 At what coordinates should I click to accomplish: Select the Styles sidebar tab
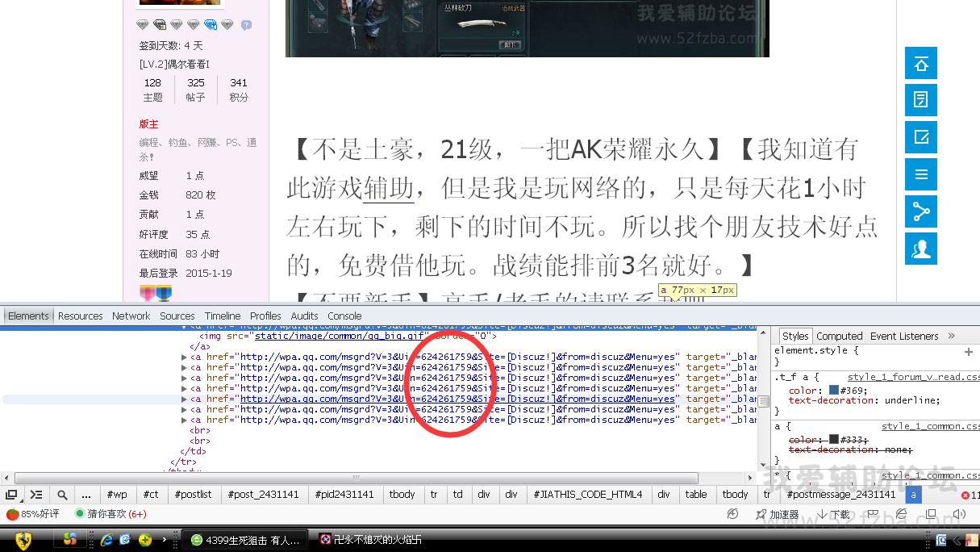pyautogui.click(x=795, y=336)
